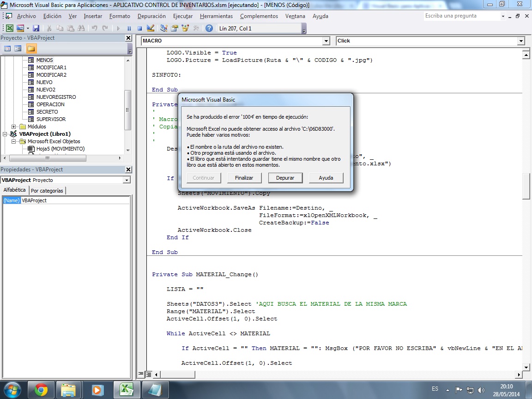Select the MENOS form in project tree
Image resolution: width=532 pixels, height=399 pixels.
[x=45, y=60]
